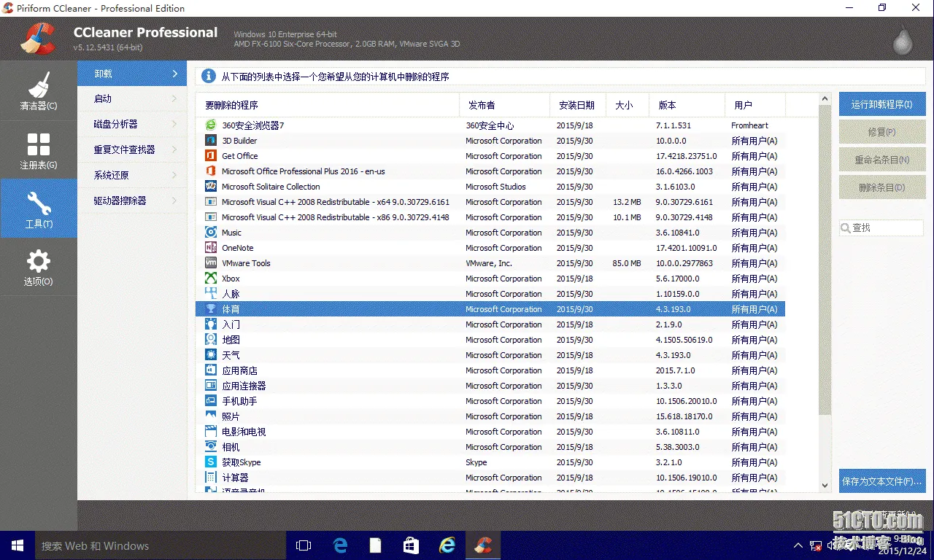This screenshot has height=560, width=934.
Task: Click the list scrollbar up arrow
Action: point(825,99)
